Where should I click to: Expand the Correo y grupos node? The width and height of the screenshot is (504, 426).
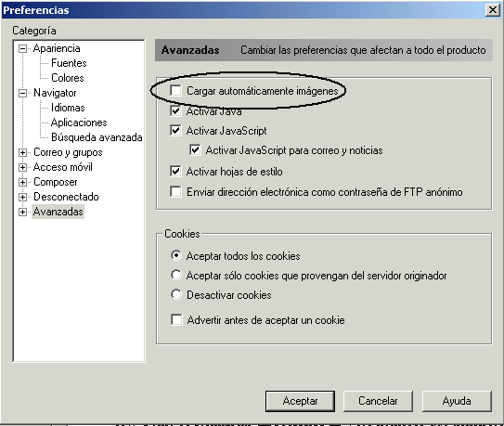pyautogui.click(x=22, y=153)
